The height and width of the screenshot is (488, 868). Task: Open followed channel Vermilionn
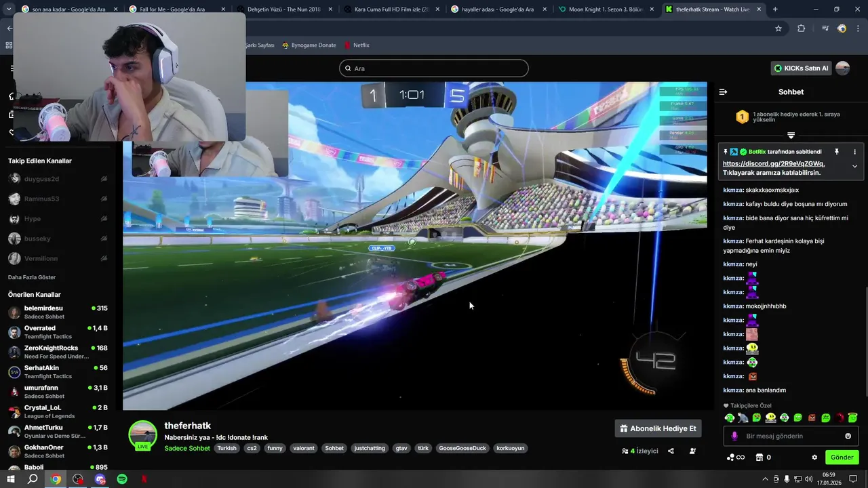58,258
